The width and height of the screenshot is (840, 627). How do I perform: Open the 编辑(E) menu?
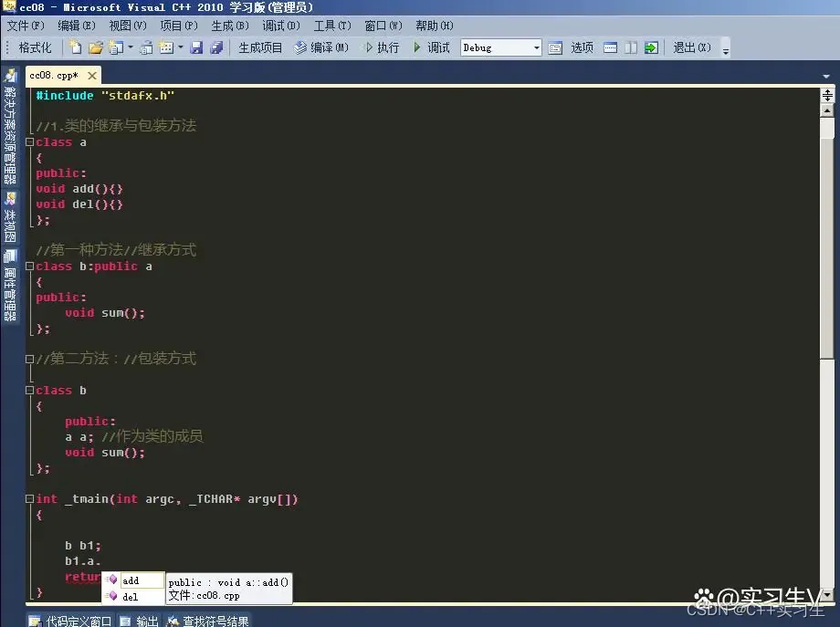tap(76, 26)
